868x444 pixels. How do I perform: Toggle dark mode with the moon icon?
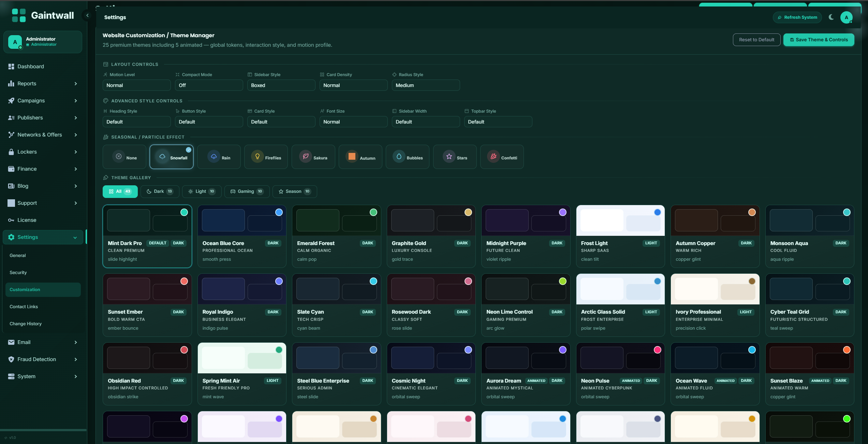pyautogui.click(x=831, y=17)
